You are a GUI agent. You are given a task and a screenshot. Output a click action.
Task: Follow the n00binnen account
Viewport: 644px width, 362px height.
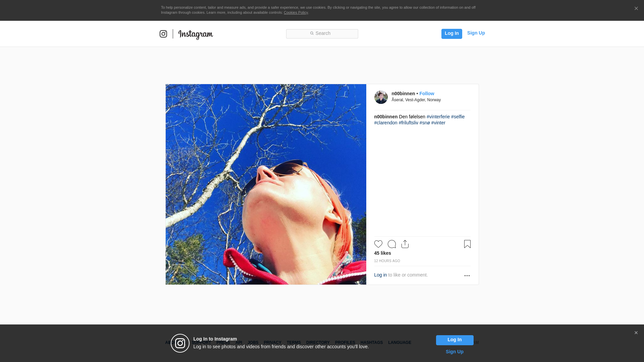427,94
